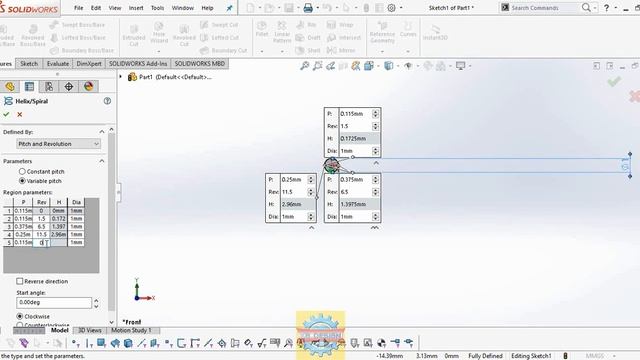Accept the Helix/Spiral with green checkmark
The image size is (640, 360).
[x=6, y=115]
